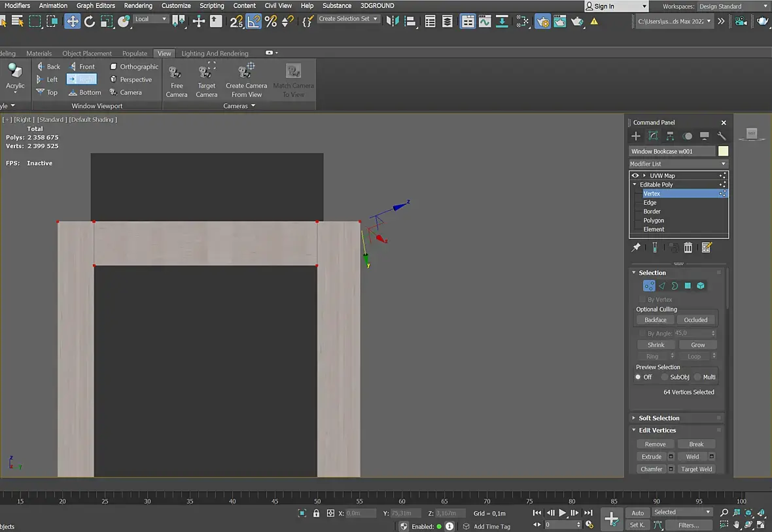The height and width of the screenshot is (532, 772).
Task: Select the Polygon sub-object mode icon
Action: (688, 286)
